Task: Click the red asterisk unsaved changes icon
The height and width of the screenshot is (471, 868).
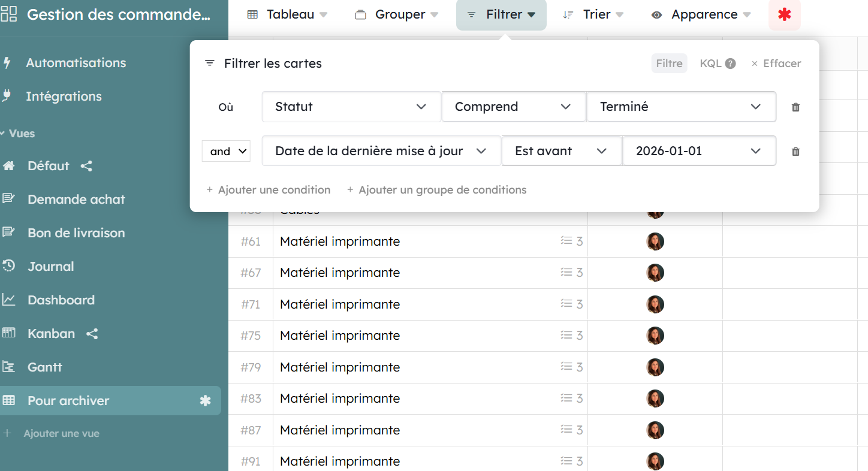Action: 784,15
